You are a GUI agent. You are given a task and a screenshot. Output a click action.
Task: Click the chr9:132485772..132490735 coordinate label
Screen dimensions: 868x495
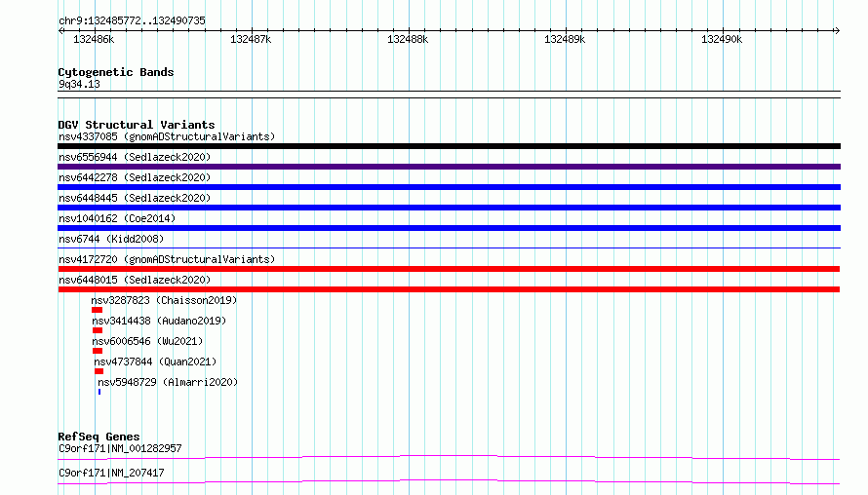(x=132, y=21)
